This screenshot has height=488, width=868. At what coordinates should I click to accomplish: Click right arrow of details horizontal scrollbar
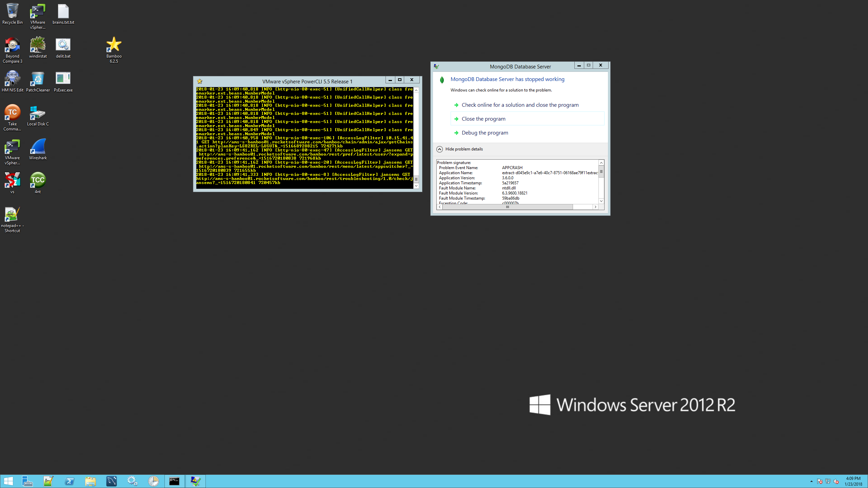595,207
